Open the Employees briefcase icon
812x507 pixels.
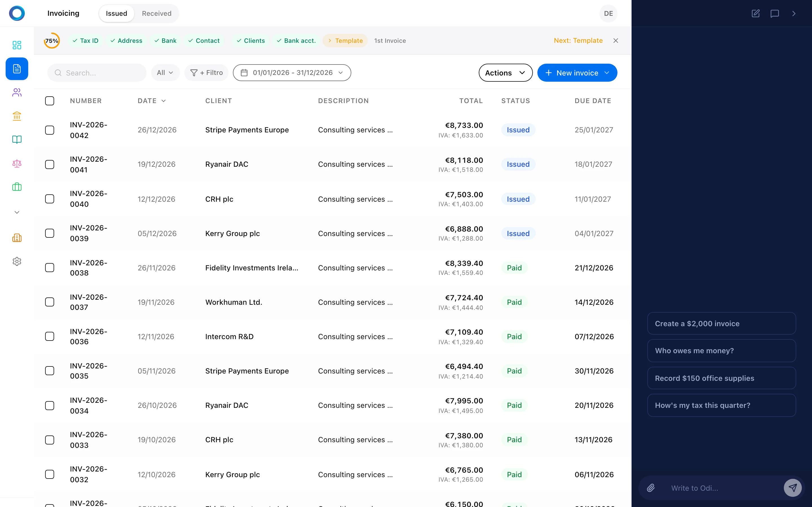17,187
